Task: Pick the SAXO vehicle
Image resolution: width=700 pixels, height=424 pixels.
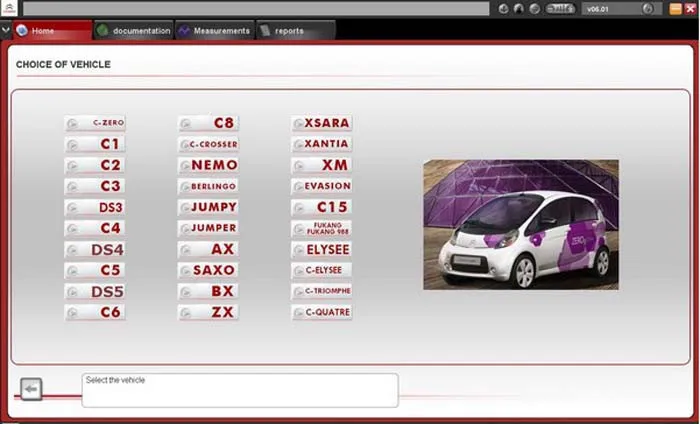Action: [x=208, y=270]
